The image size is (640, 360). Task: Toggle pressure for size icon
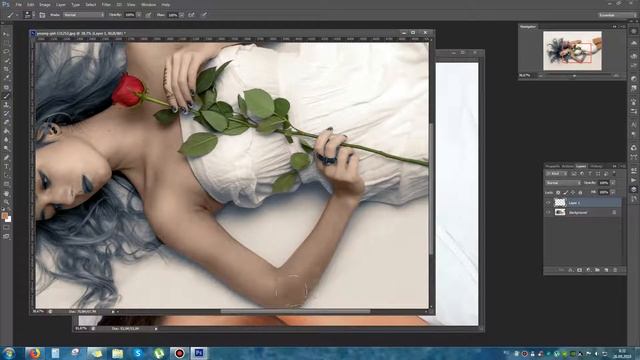click(204, 15)
